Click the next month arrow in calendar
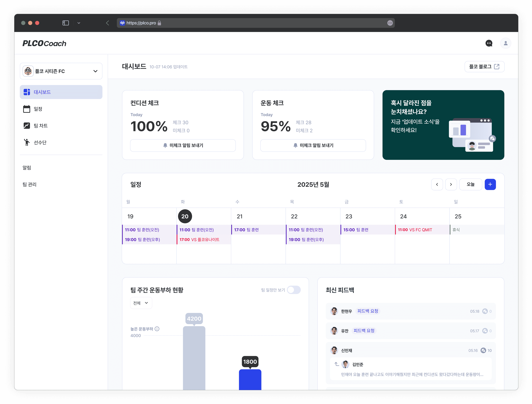532x404 pixels. (451, 184)
